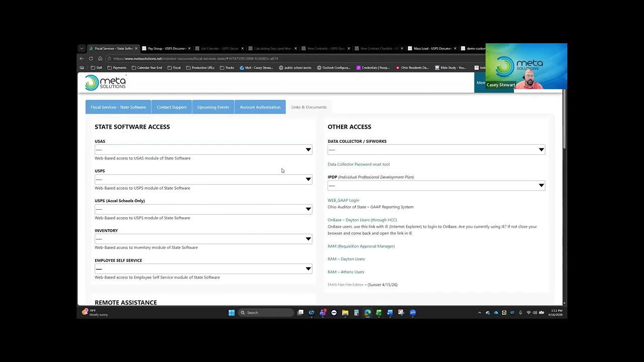Open the Credentials | Passport bookmark
Image resolution: width=644 pixels, height=362 pixels.
click(x=373, y=67)
